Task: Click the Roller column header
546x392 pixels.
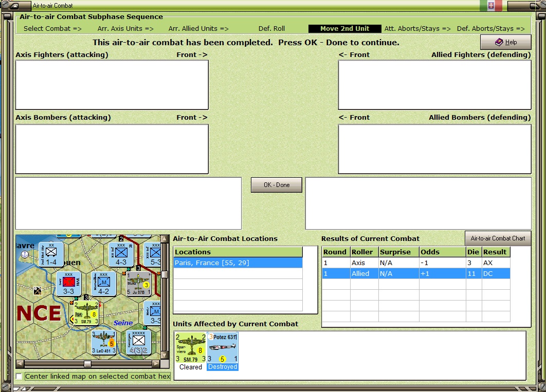Action: pos(364,252)
